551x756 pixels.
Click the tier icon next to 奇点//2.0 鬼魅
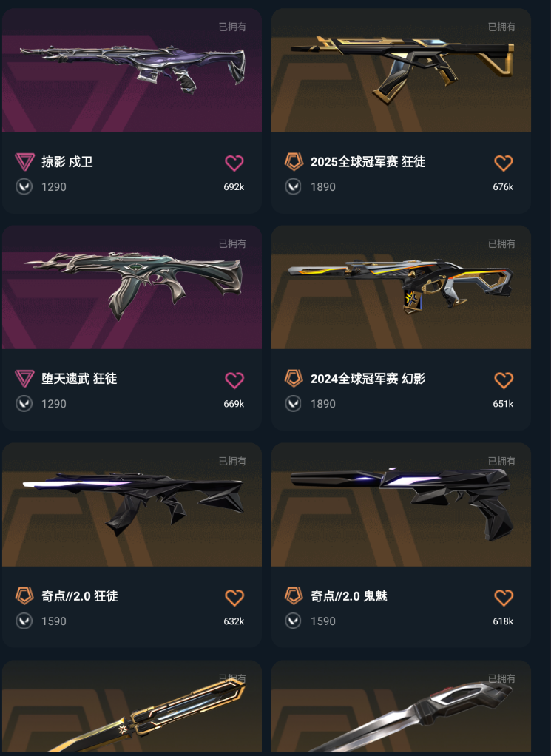point(294,596)
